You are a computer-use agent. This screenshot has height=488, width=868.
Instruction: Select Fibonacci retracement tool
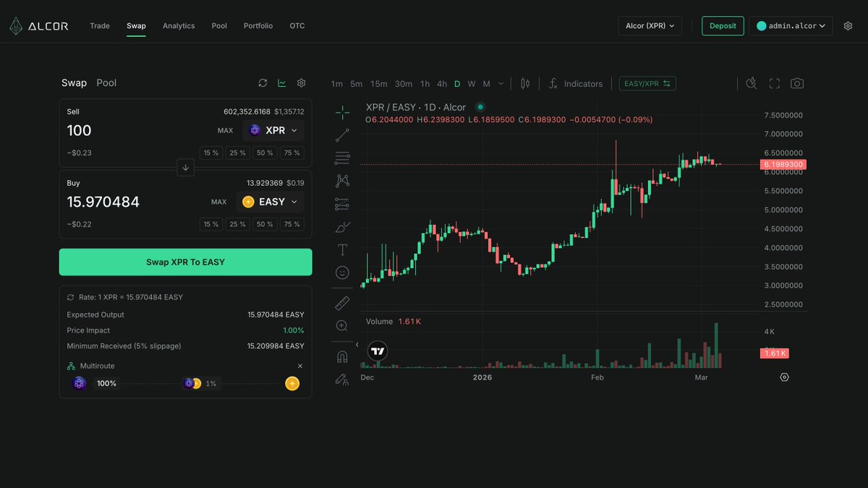[343, 158]
